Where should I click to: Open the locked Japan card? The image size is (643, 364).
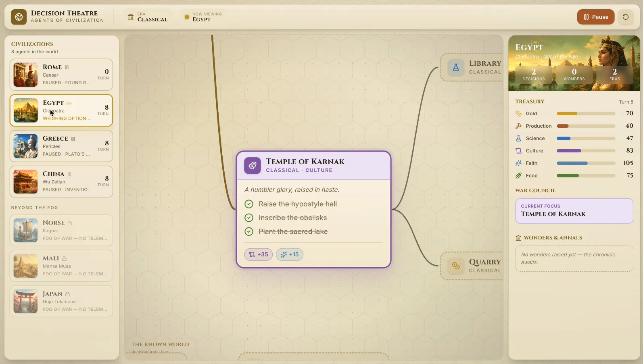61,302
